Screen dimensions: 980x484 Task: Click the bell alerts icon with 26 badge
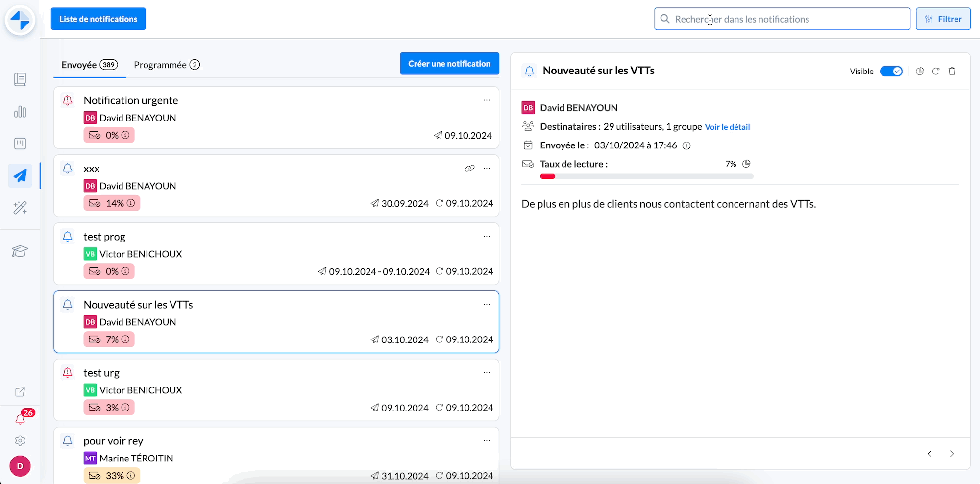point(21,419)
